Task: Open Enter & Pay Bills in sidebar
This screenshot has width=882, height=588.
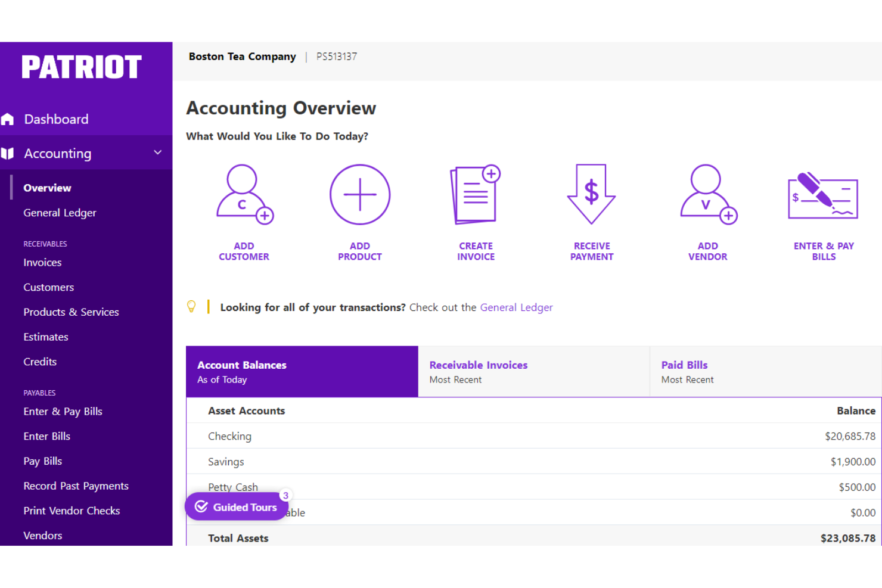Action: (x=63, y=412)
